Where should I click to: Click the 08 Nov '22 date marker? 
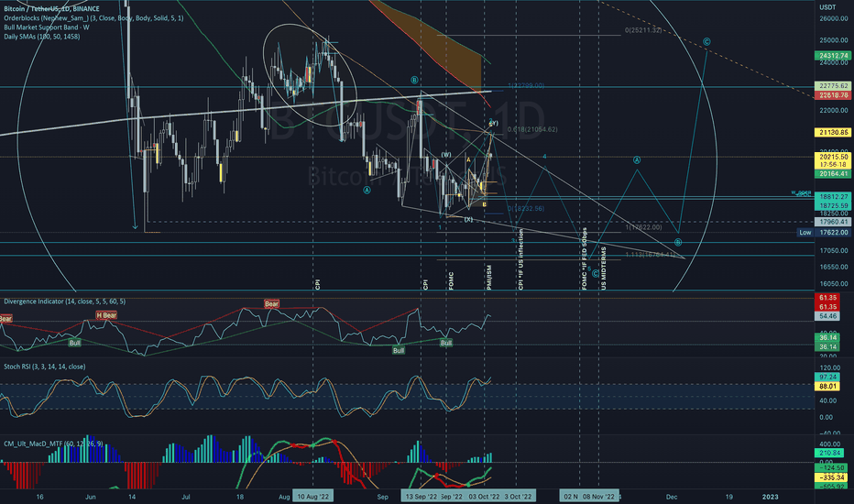pos(598,497)
